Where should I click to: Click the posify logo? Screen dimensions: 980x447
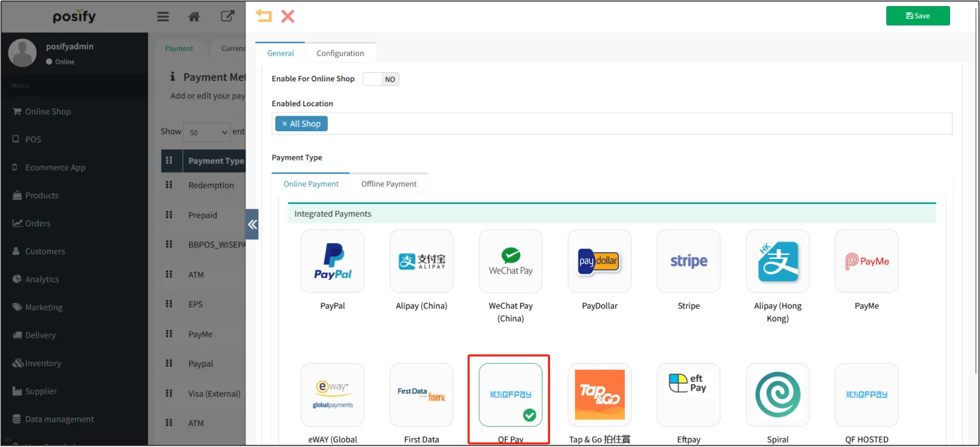coord(74,17)
